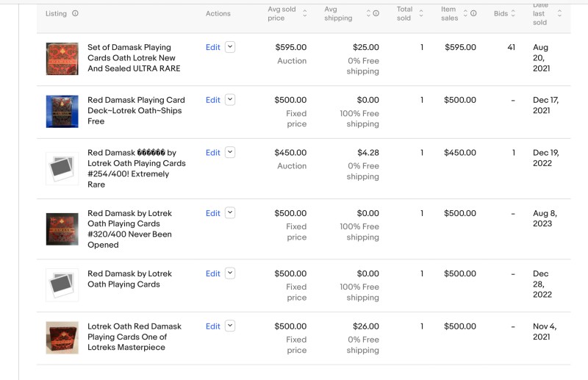This screenshot has width=588, height=380.
Task: Click thumbnail of #320/400 Never Been Opened deck
Action: click(62, 229)
